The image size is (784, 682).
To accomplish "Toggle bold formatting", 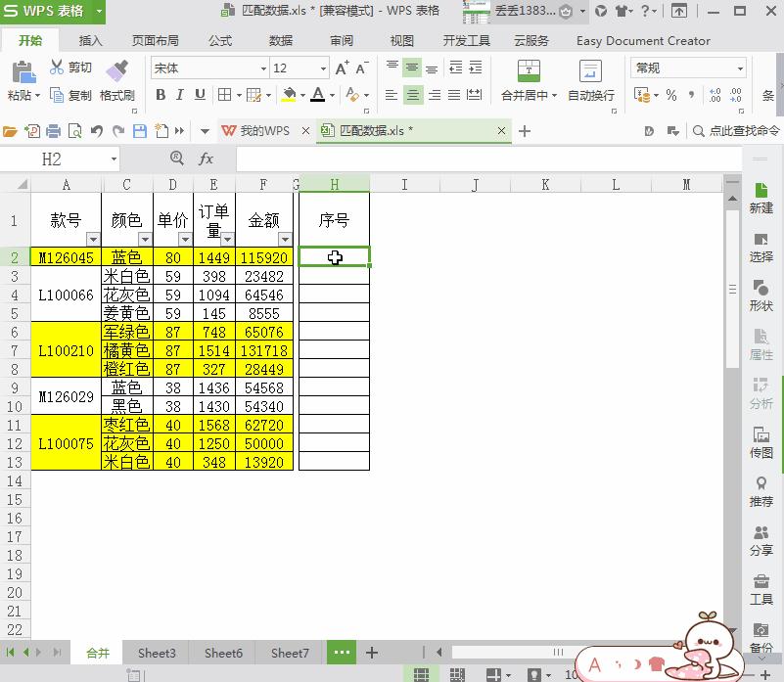I will [x=160, y=95].
